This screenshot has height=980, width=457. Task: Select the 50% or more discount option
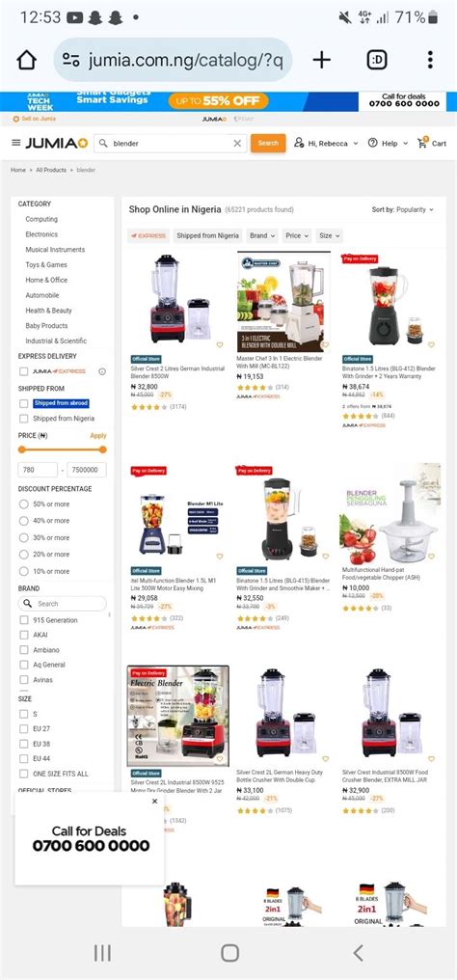24,504
